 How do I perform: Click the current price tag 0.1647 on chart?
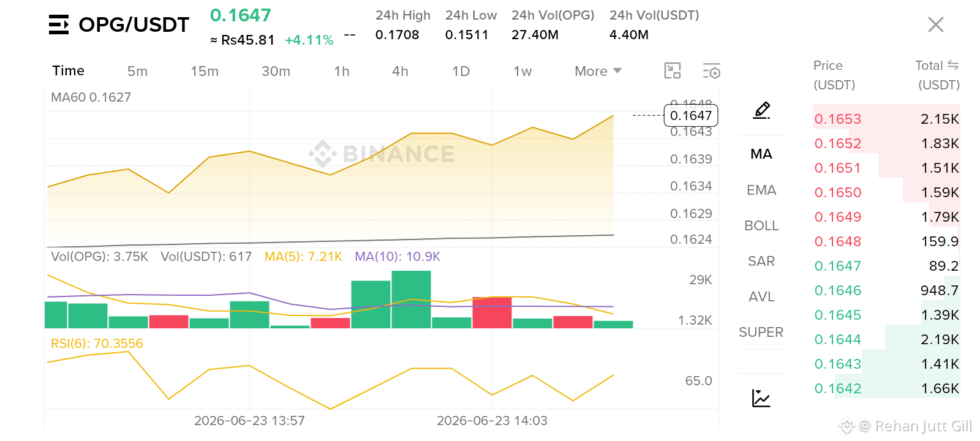691,115
